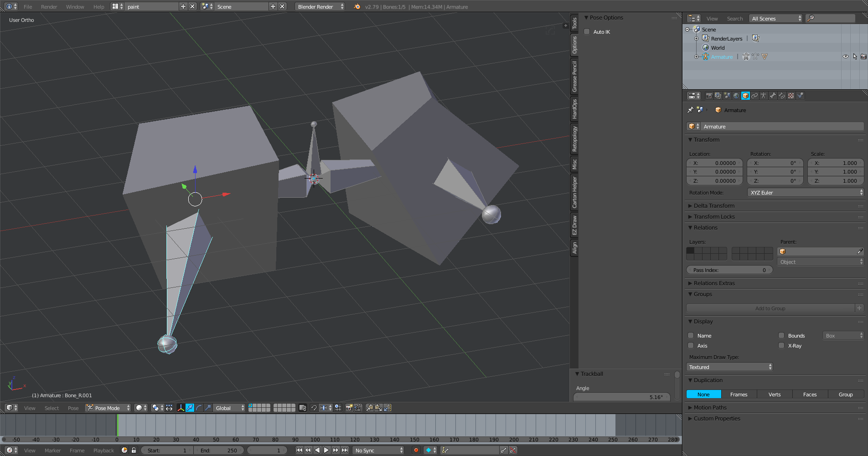The image size is (868, 456).
Task: Open the Pose menu in viewport header
Action: pyautogui.click(x=73, y=408)
